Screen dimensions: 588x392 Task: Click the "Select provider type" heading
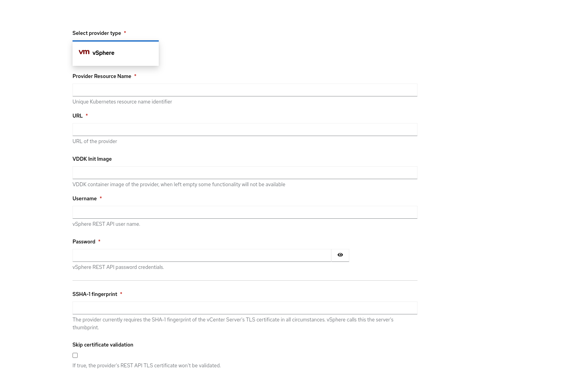pyautogui.click(x=97, y=33)
